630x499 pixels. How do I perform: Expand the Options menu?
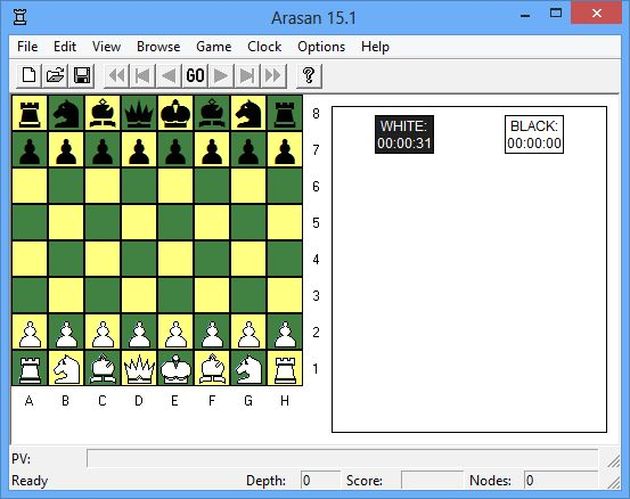(321, 46)
